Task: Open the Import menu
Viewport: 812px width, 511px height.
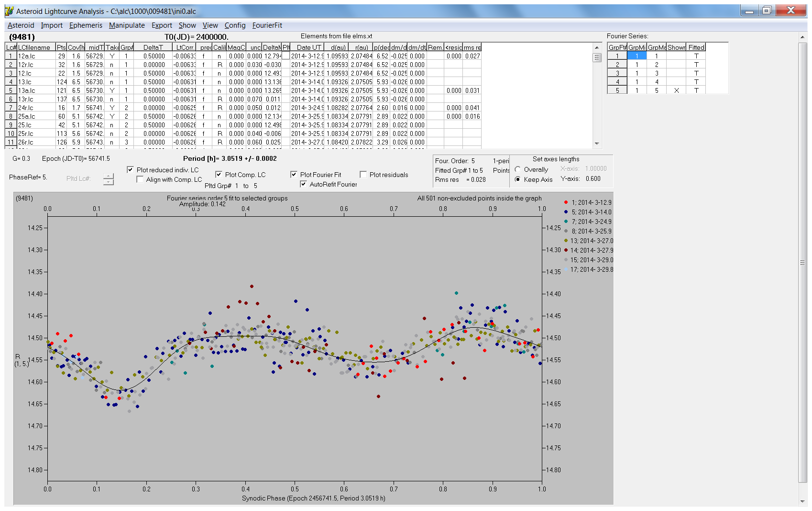Action: [52, 25]
